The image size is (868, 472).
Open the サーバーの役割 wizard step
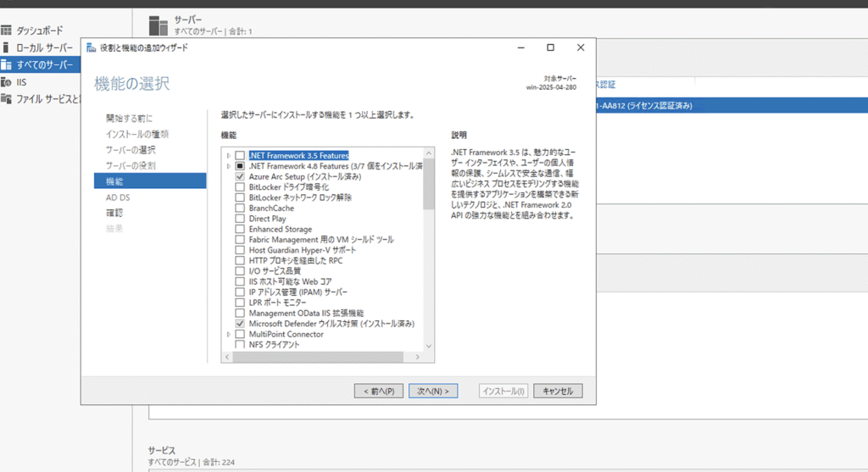[x=131, y=165]
